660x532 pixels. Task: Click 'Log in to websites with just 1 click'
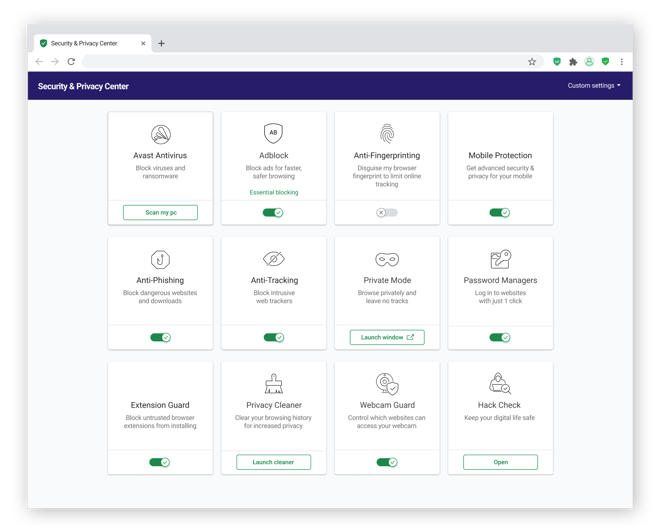pos(500,297)
